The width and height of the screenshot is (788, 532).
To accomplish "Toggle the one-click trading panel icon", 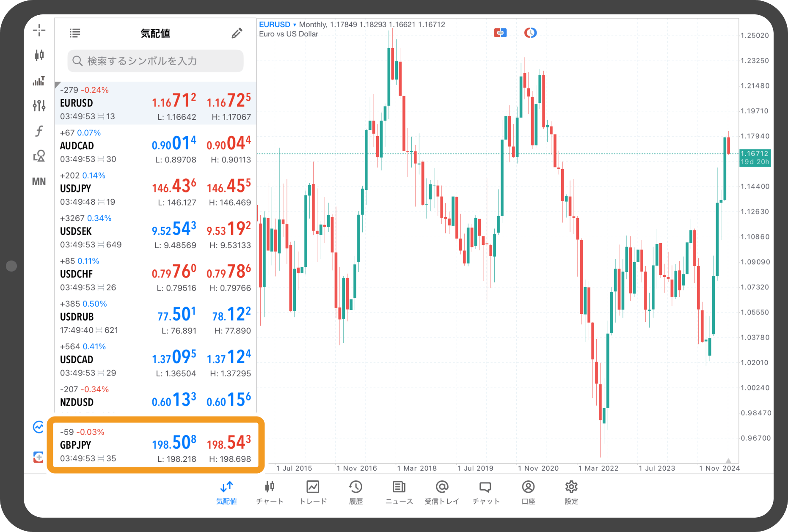I will click(x=500, y=33).
